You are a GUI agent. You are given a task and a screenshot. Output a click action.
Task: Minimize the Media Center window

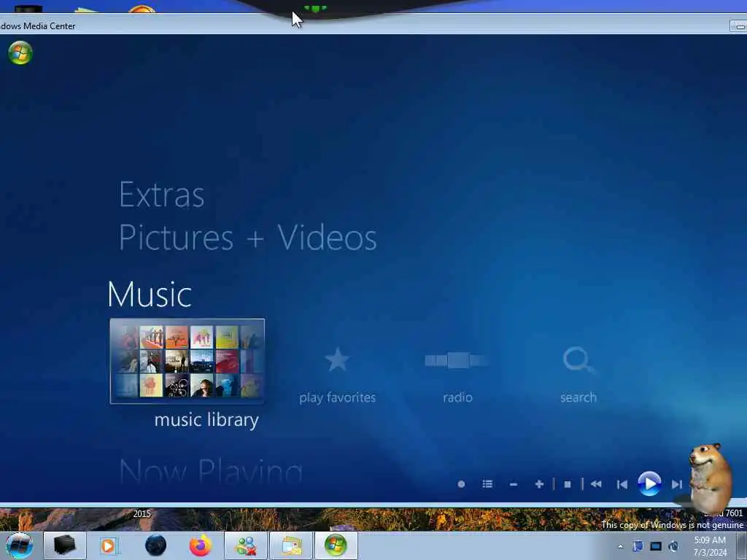(x=739, y=26)
